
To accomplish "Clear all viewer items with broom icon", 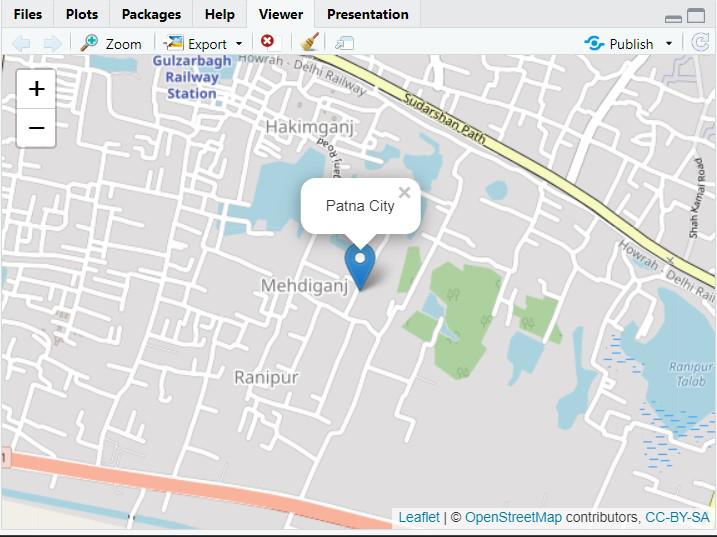I will (x=310, y=42).
